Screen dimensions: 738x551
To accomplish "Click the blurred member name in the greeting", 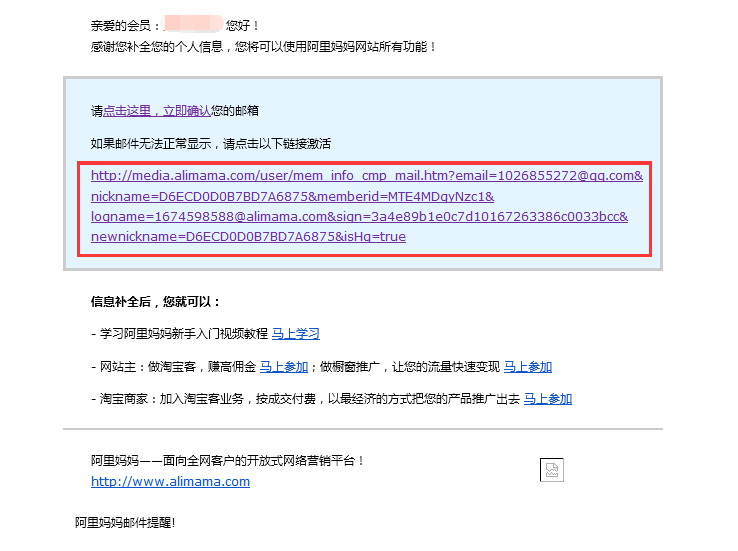I will tap(192, 26).
